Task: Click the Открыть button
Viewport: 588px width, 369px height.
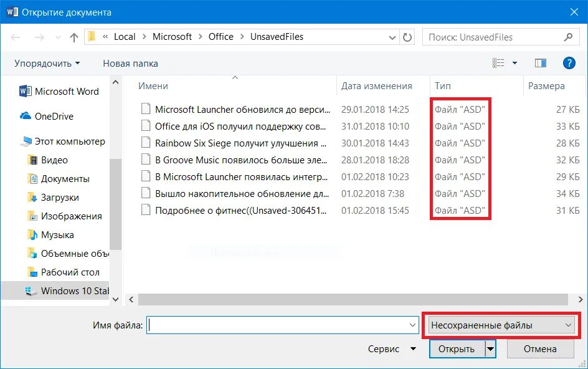Action: pos(457,348)
